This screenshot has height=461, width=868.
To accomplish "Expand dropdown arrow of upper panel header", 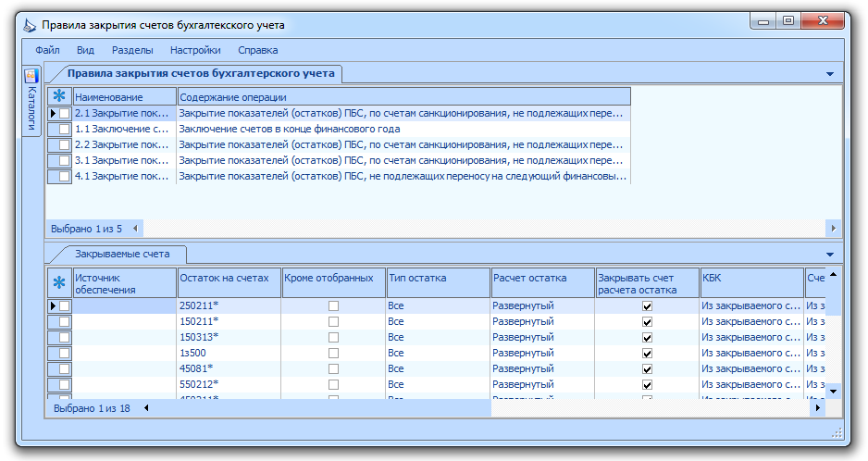I will 830,74.
